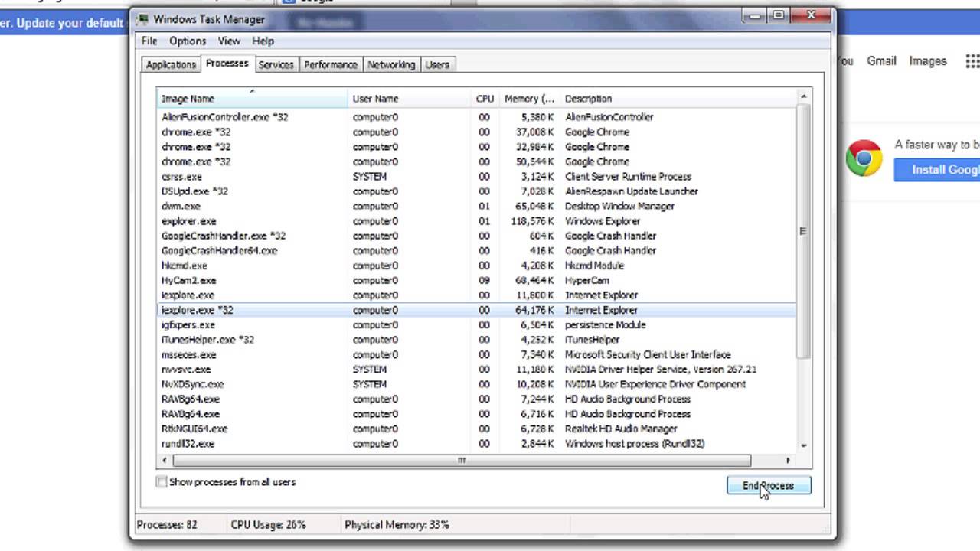Image resolution: width=980 pixels, height=551 pixels.
Task: Click the Task Manager title bar icon
Action: pyautogui.click(x=142, y=18)
